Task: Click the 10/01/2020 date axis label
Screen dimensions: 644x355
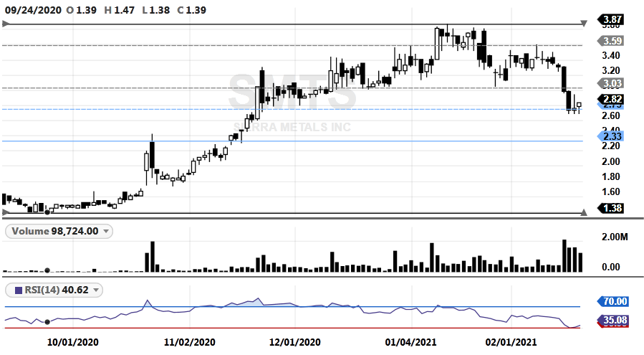Action: pos(72,342)
